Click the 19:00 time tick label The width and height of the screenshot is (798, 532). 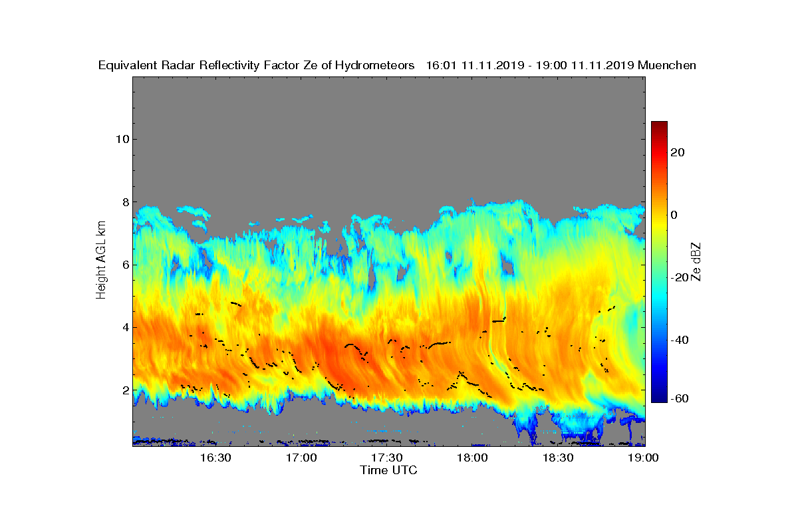(x=643, y=458)
